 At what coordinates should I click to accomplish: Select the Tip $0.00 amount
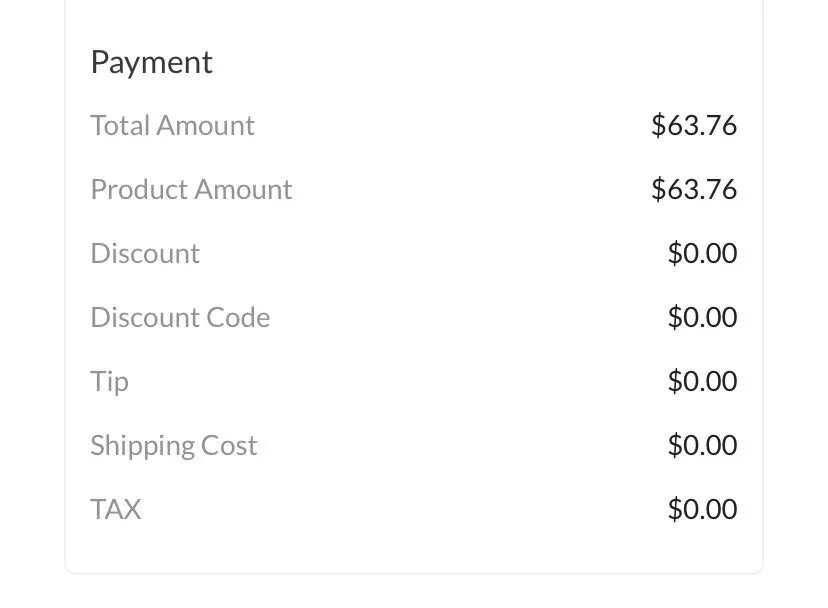[702, 381]
